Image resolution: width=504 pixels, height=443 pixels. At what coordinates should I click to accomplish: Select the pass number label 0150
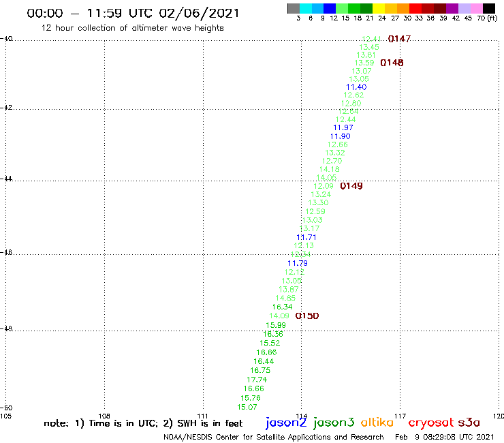pos(307,316)
